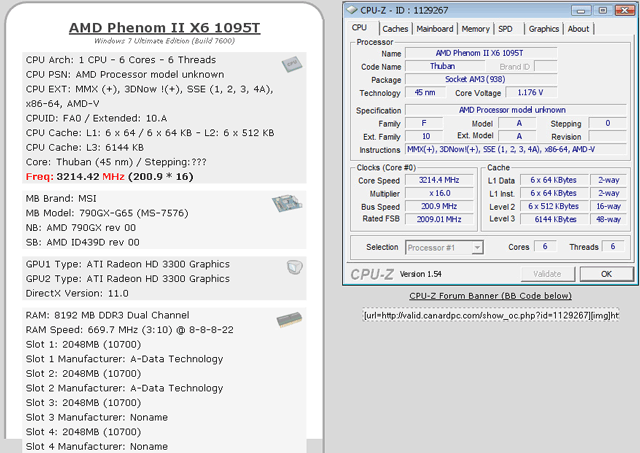Click the Cores count field
This screenshot has height=453, width=640.
pos(544,246)
